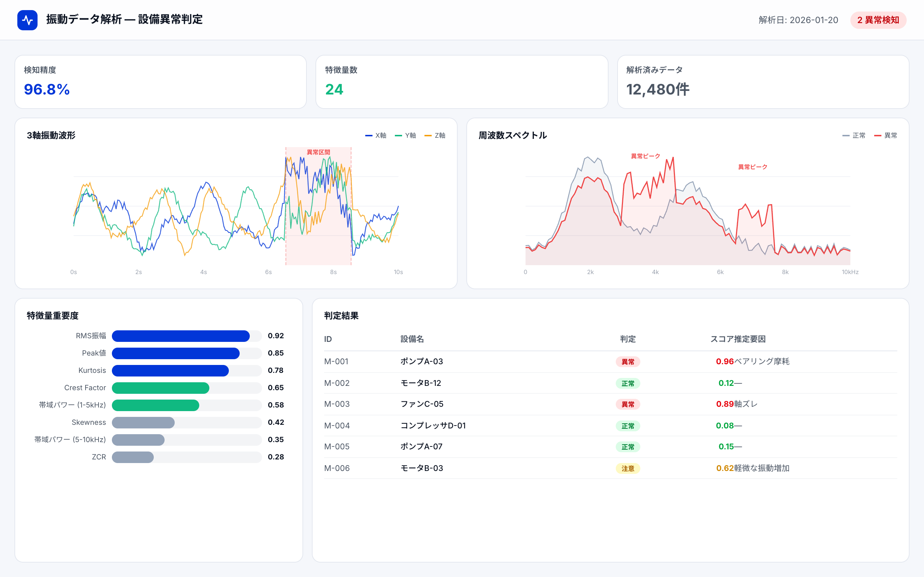
Task: Open the 検知精度 96.8% card
Action: point(160,82)
